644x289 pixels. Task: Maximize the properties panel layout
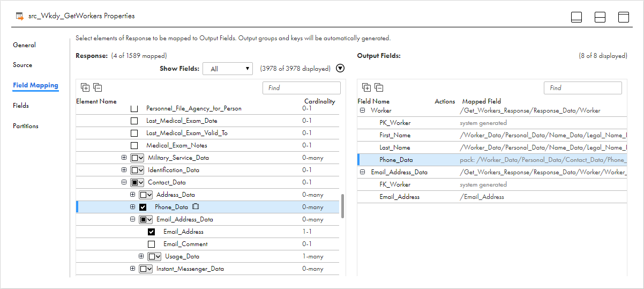point(624,17)
